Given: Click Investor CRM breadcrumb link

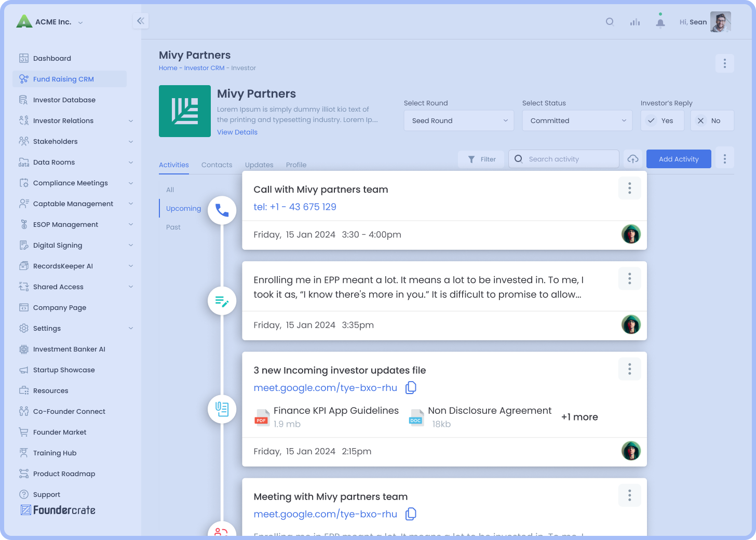Looking at the screenshot, I should pyautogui.click(x=204, y=68).
